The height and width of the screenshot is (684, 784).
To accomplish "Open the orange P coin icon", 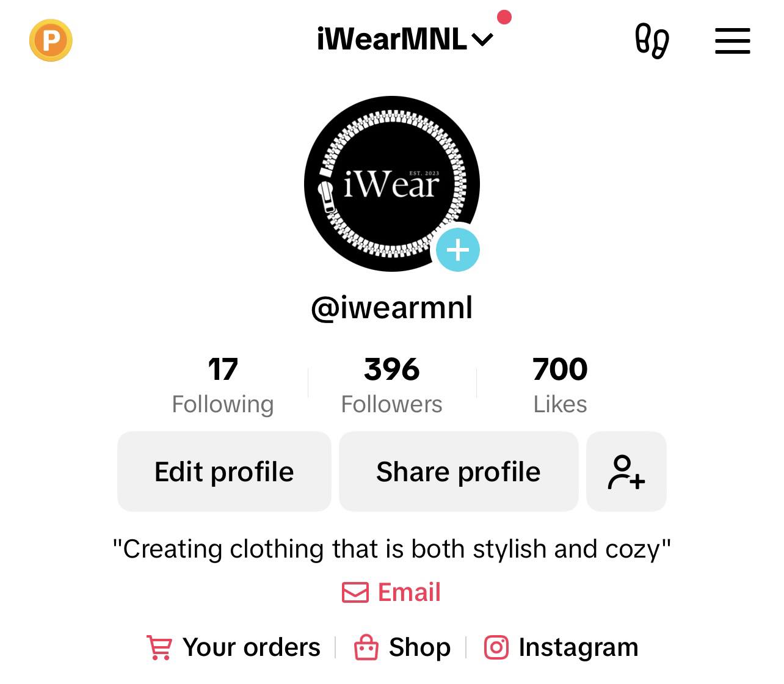I will [51, 40].
